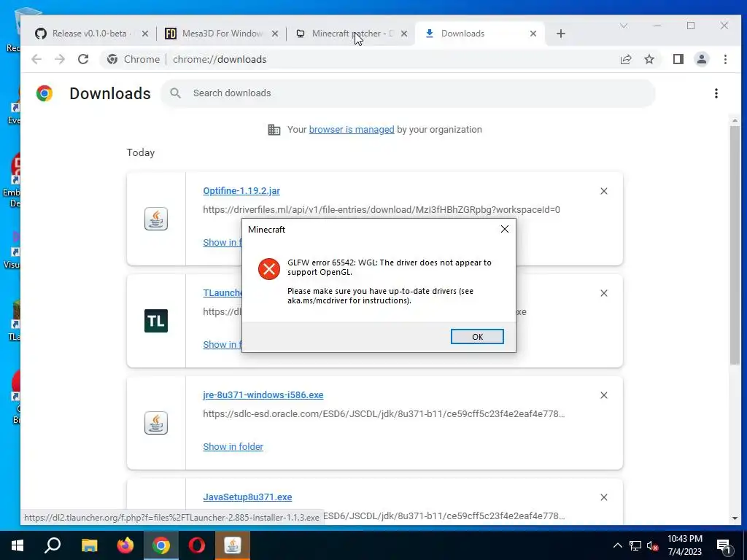Click the downloads page vertical scrollbar
This screenshot has width=747, height=560.
tap(735, 245)
